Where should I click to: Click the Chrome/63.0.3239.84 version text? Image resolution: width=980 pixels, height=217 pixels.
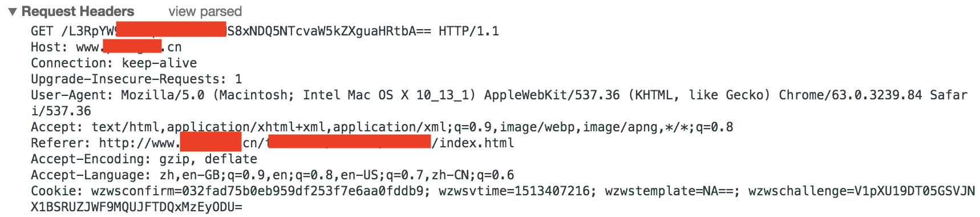851,95
